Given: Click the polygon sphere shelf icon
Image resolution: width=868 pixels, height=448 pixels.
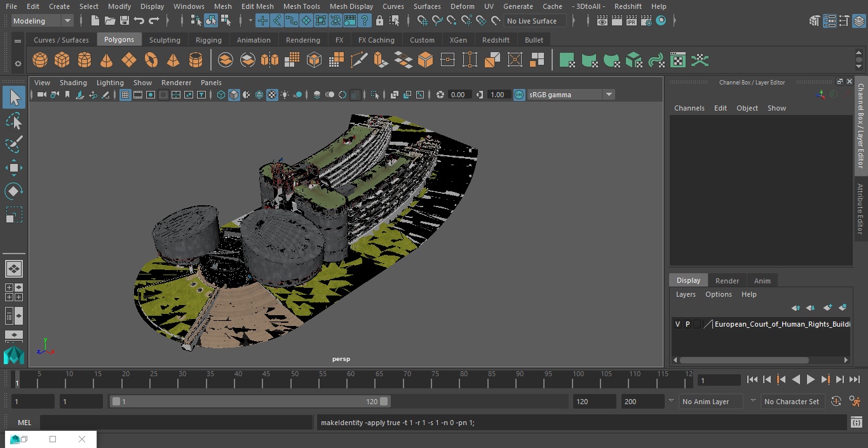Looking at the screenshot, I should 40,60.
